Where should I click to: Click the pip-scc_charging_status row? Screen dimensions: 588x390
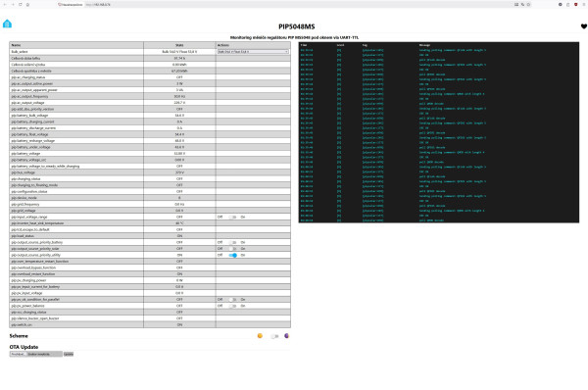[x=150, y=312]
